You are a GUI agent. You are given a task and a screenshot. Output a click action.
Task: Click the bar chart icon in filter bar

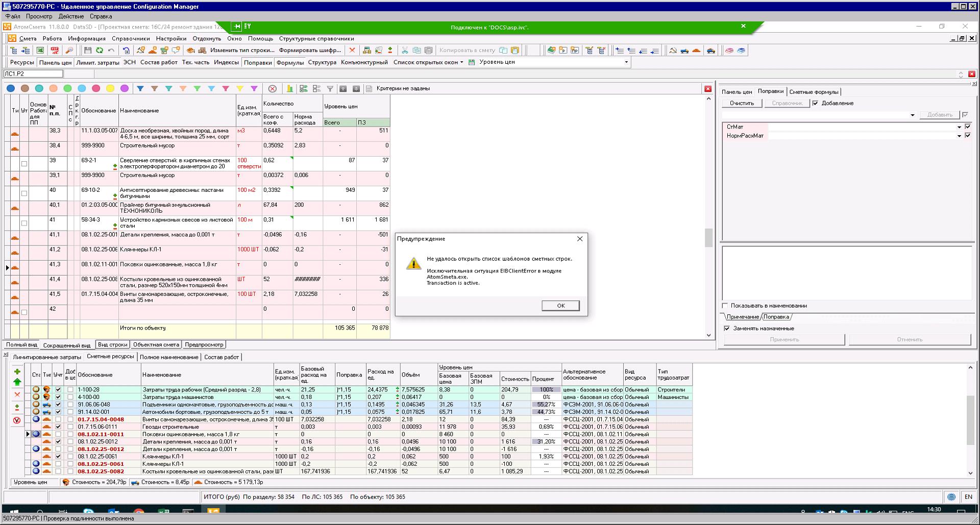[x=289, y=88]
